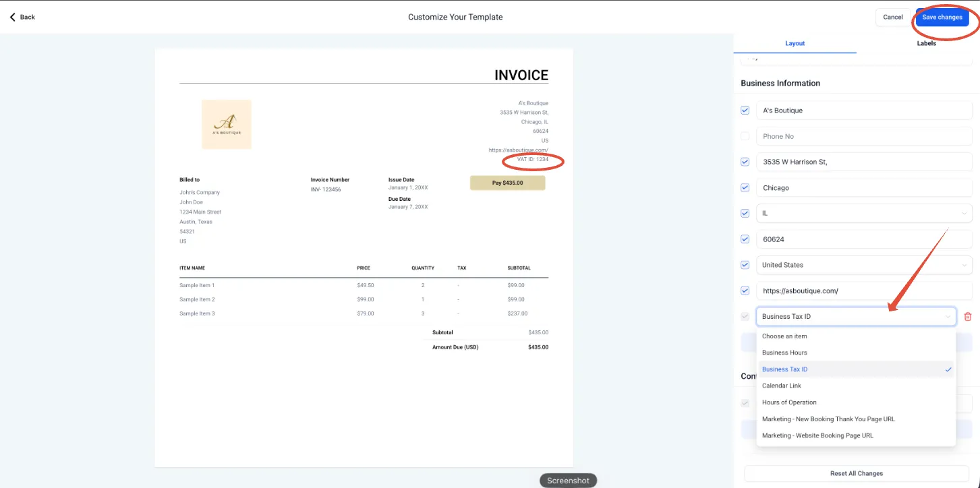Choose Calendar Link option
Screen dimensions: 980x488
click(856, 386)
